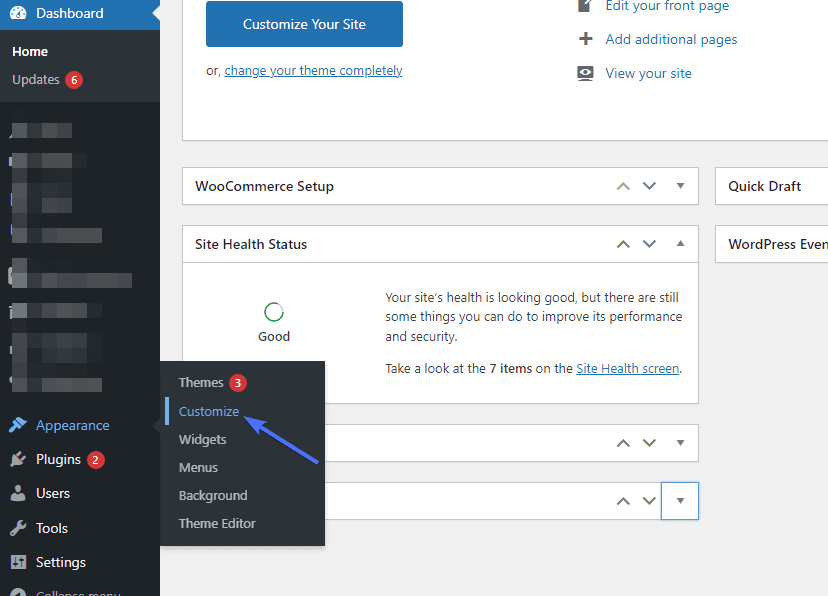Move WooCommerce Setup panel up
Screen dimensions: 828x596
tap(623, 186)
